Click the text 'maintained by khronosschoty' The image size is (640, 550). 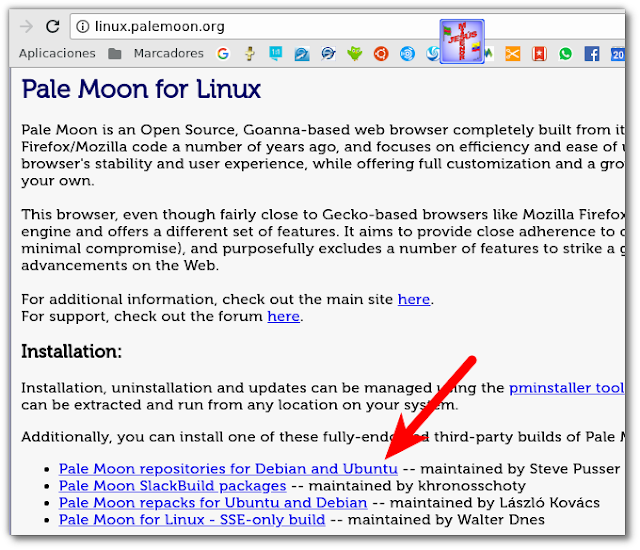pos(417,486)
